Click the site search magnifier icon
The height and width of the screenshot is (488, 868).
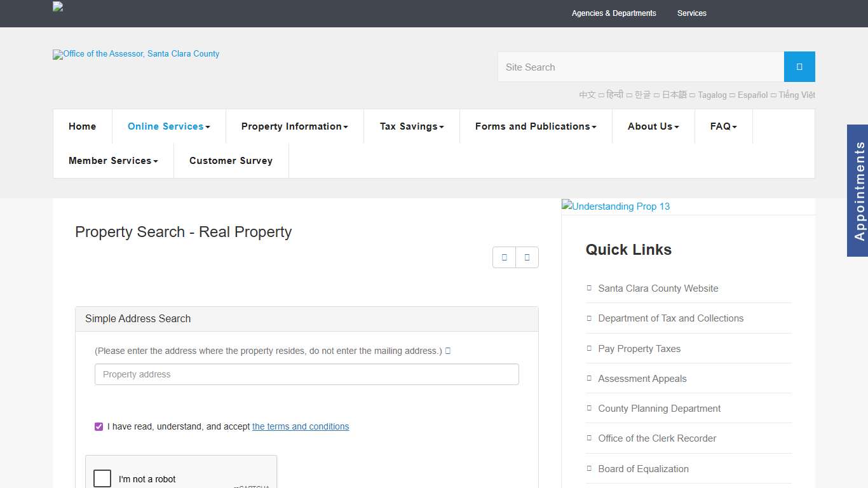pos(799,66)
